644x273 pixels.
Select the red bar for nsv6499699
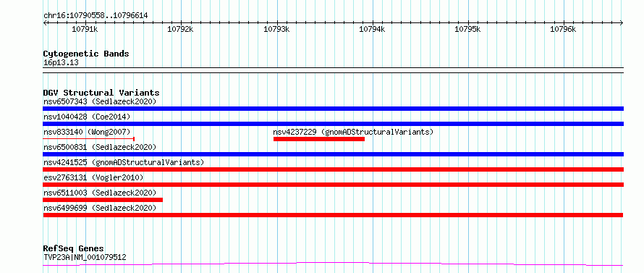[x=333, y=215]
